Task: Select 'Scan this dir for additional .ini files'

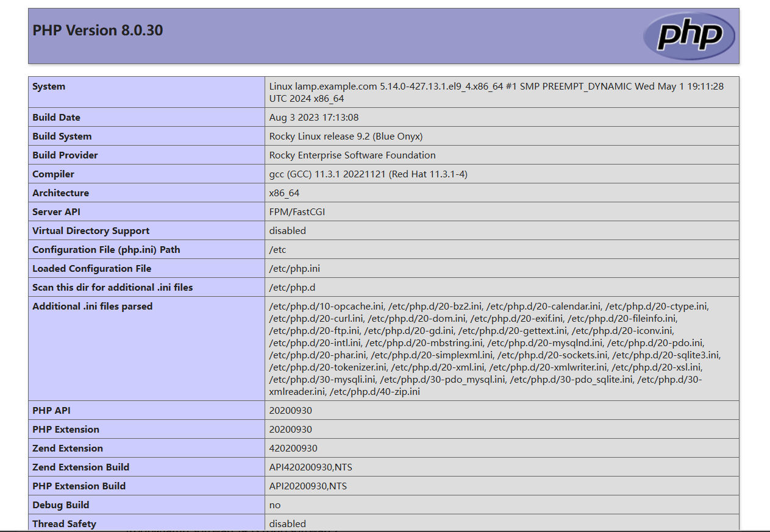Action: coord(112,288)
